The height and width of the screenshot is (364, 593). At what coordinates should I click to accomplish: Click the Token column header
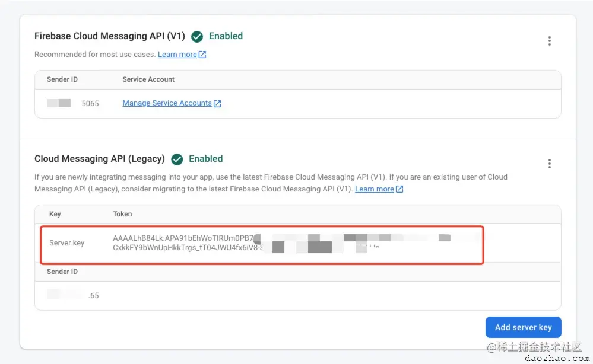122,214
